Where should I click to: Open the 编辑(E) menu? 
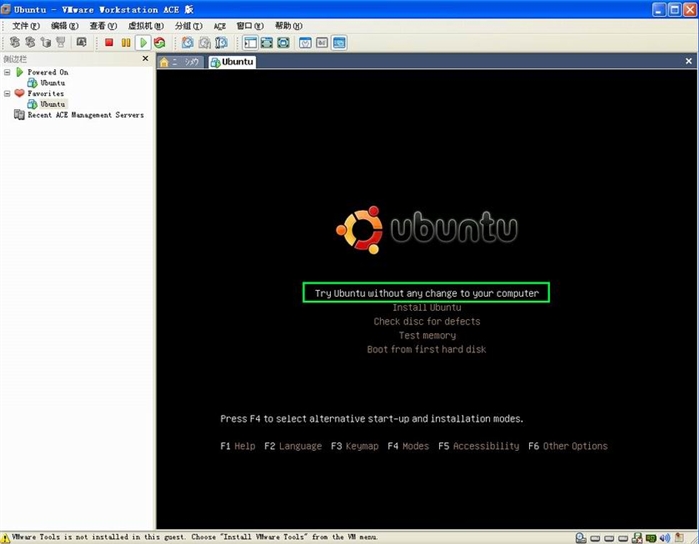[x=65, y=26]
